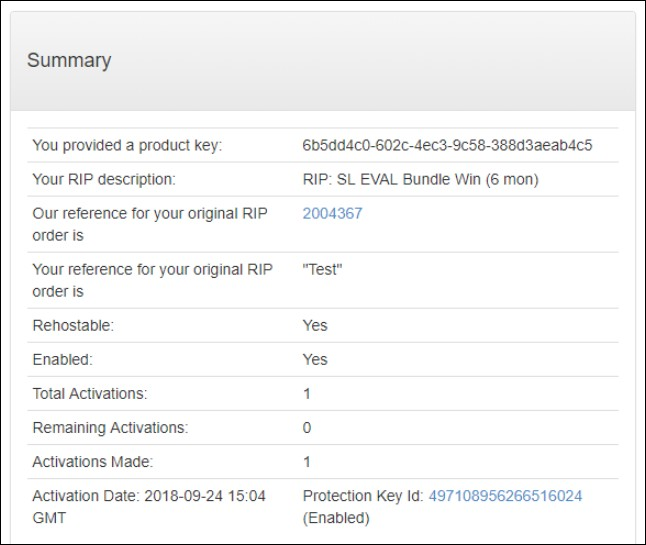
Task: Click the Yes value beside Rehostable
Action: click(315, 325)
